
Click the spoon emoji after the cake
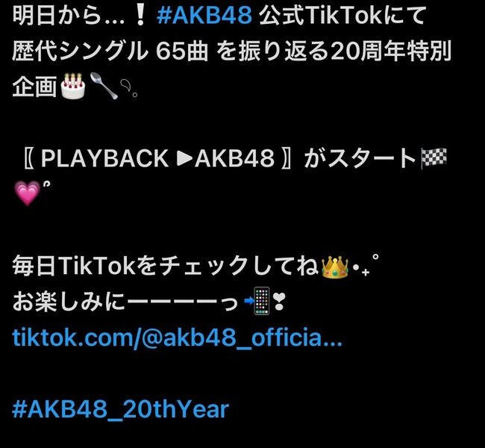pyautogui.click(x=104, y=86)
